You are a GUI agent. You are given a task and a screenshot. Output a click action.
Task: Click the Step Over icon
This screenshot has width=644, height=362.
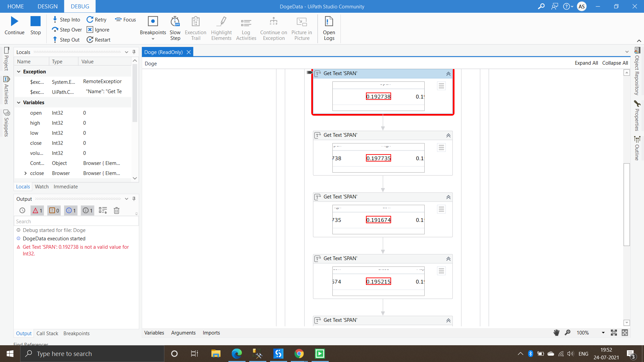55,29
